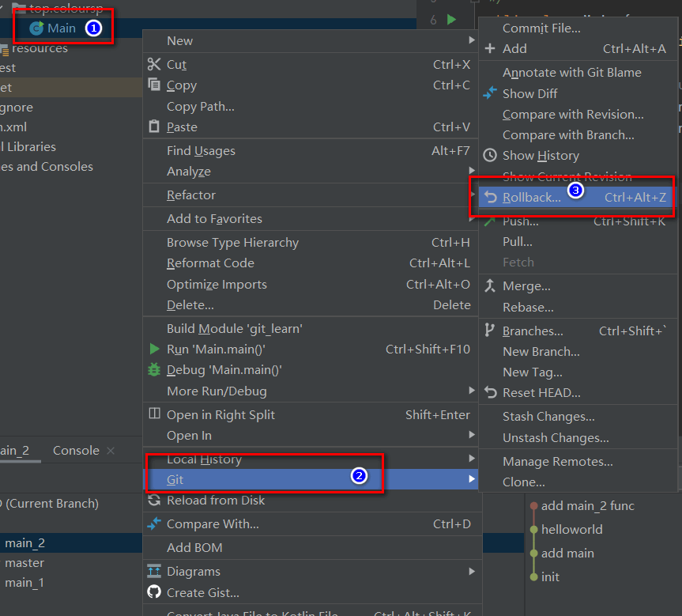Select Rollback... in the Git submenu
Viewport: 682px width, 616px height.
pyautogui.click(x=531, y=198)
